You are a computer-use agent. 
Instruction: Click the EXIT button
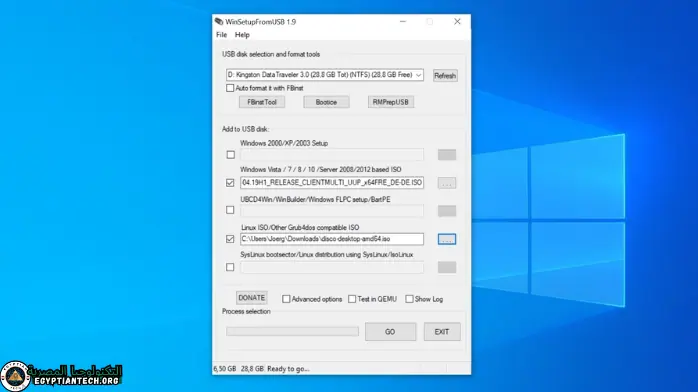[442, 331]
